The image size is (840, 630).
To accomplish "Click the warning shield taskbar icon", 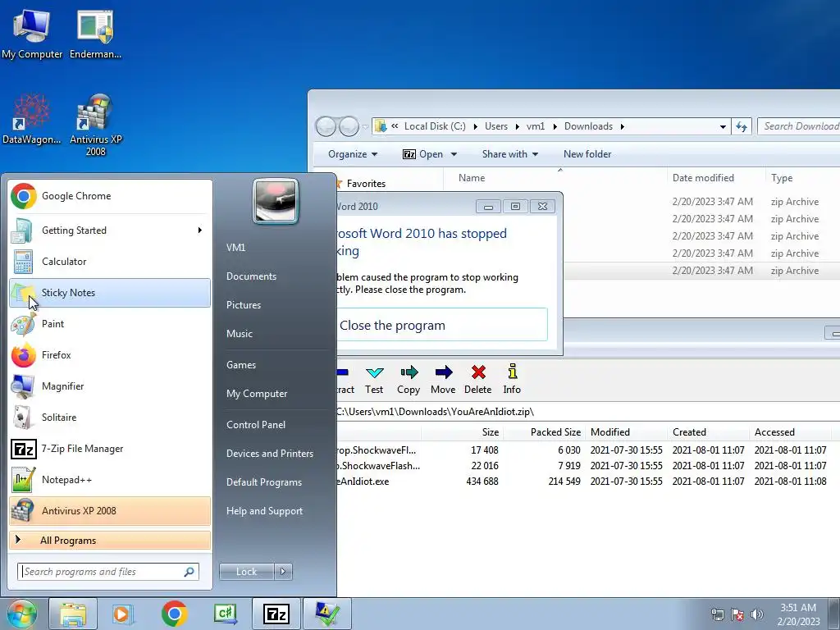I will (x=326, y=614).
